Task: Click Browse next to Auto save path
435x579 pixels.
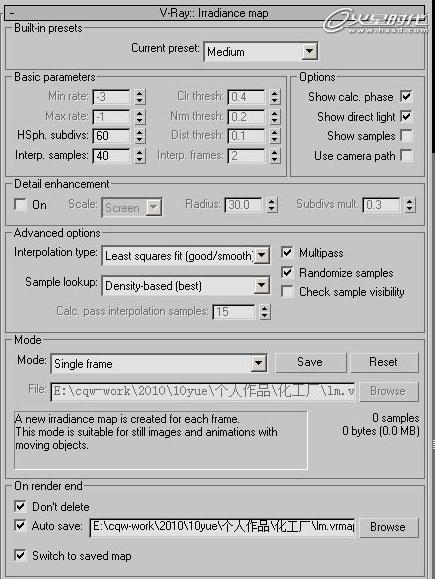Action: click(388, 527)
